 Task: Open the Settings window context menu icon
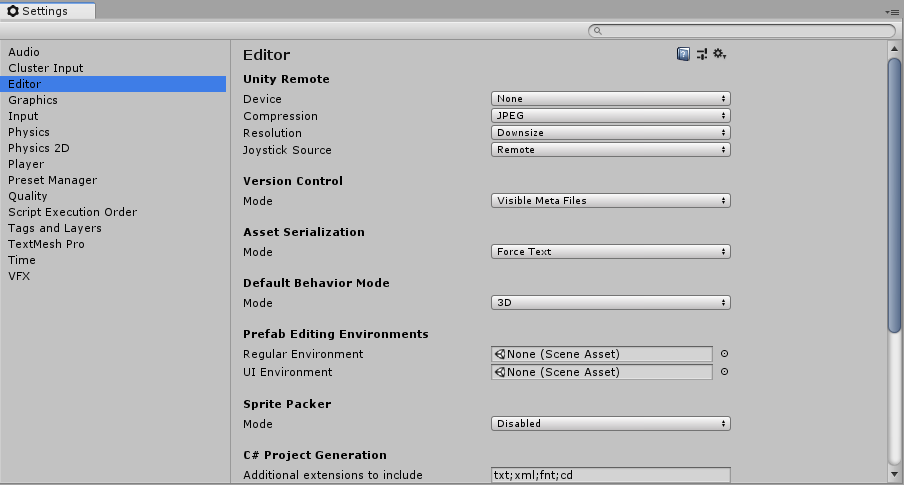tap(892, 12)
